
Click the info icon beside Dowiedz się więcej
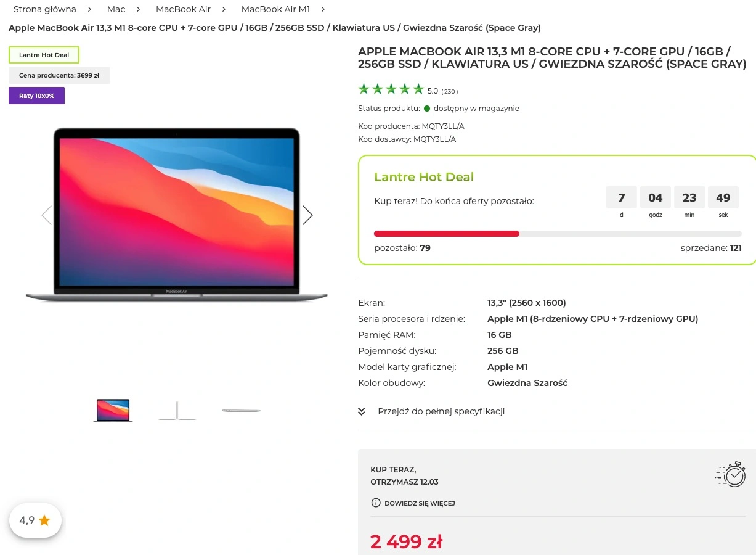376,503
